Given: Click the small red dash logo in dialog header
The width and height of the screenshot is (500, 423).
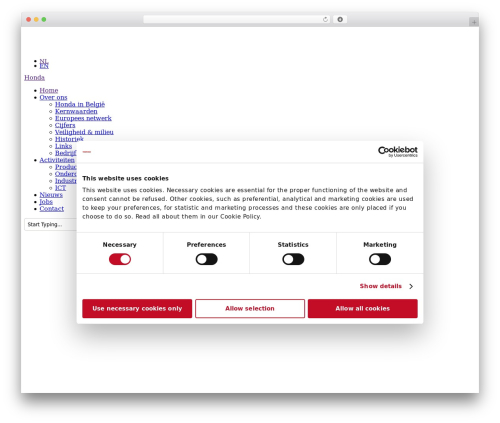Looking at the screenshot, I should coord(87,152).
